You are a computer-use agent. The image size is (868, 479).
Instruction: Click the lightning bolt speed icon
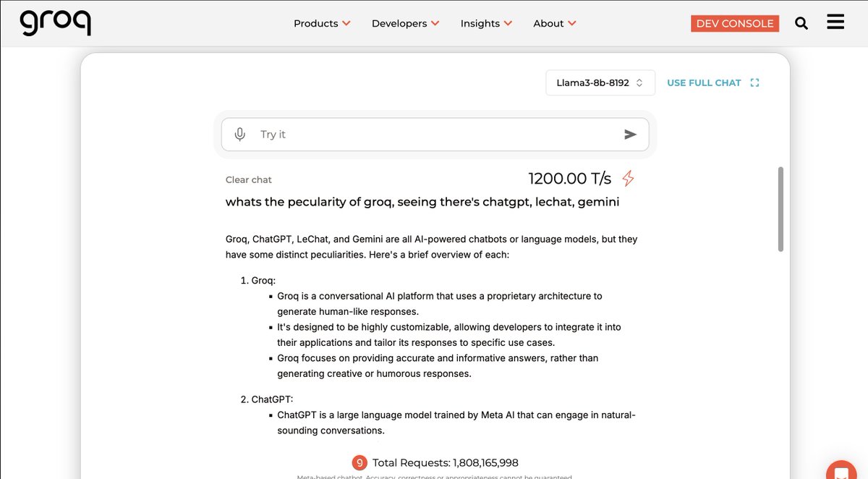pyautogui.click(x=628, y=178)
